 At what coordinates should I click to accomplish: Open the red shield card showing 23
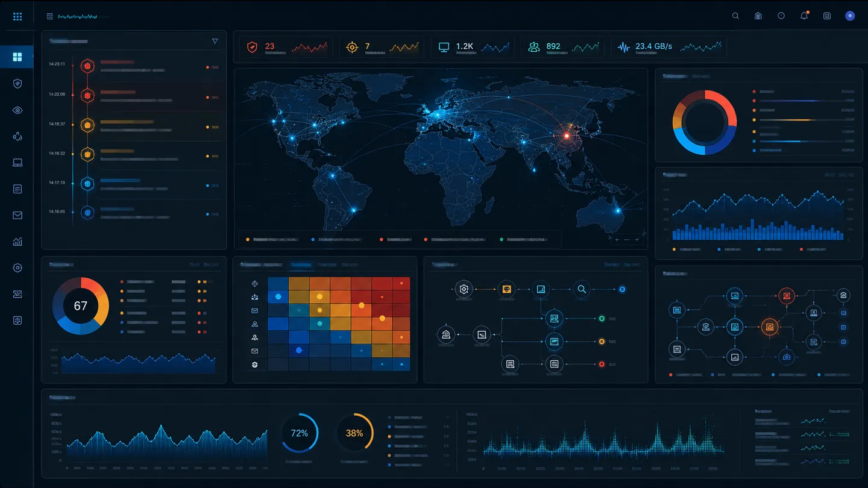(x=286, y=47)
